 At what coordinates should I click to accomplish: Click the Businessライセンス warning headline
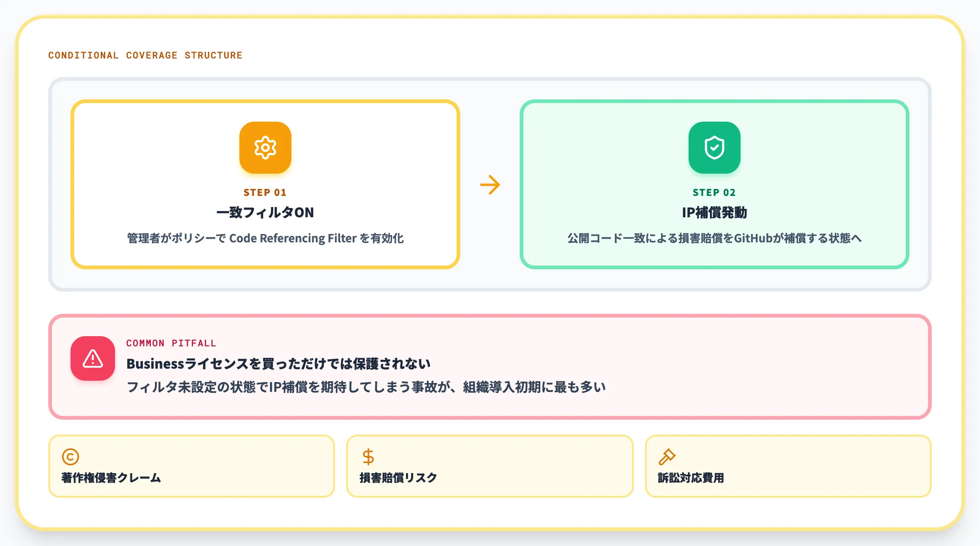point(278,364)
